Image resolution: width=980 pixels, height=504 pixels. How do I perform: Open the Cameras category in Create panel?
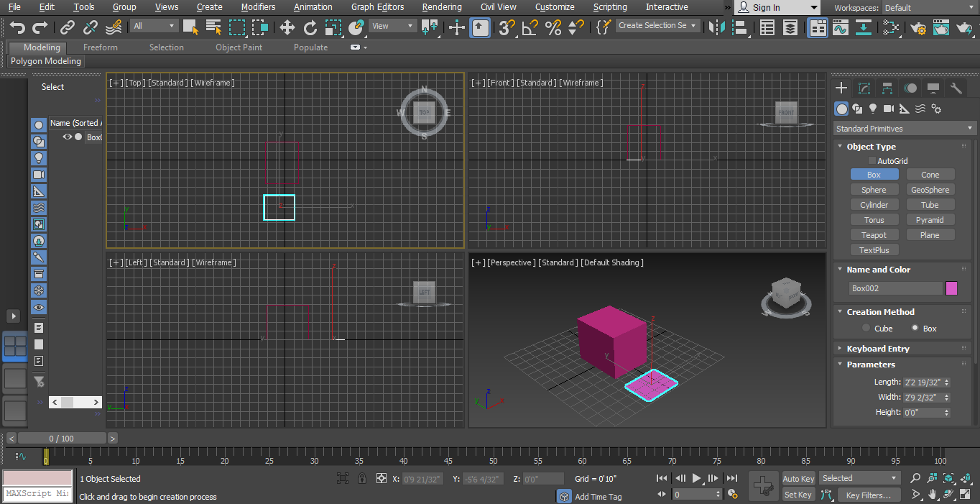[889, 109]
